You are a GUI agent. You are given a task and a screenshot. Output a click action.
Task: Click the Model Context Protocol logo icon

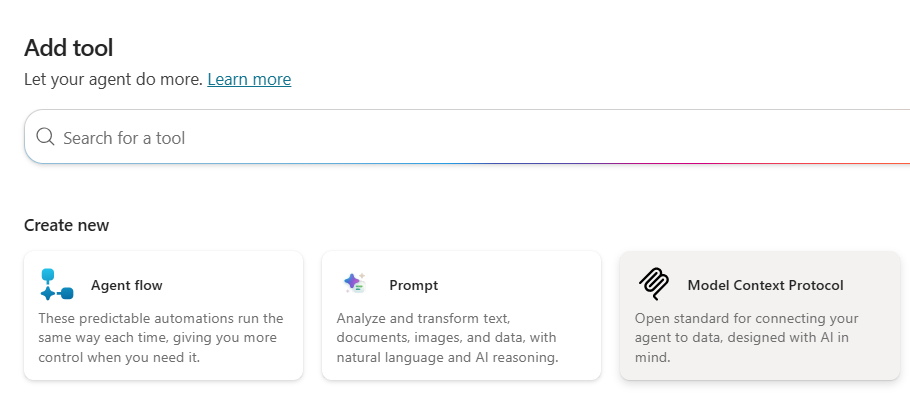653,285
